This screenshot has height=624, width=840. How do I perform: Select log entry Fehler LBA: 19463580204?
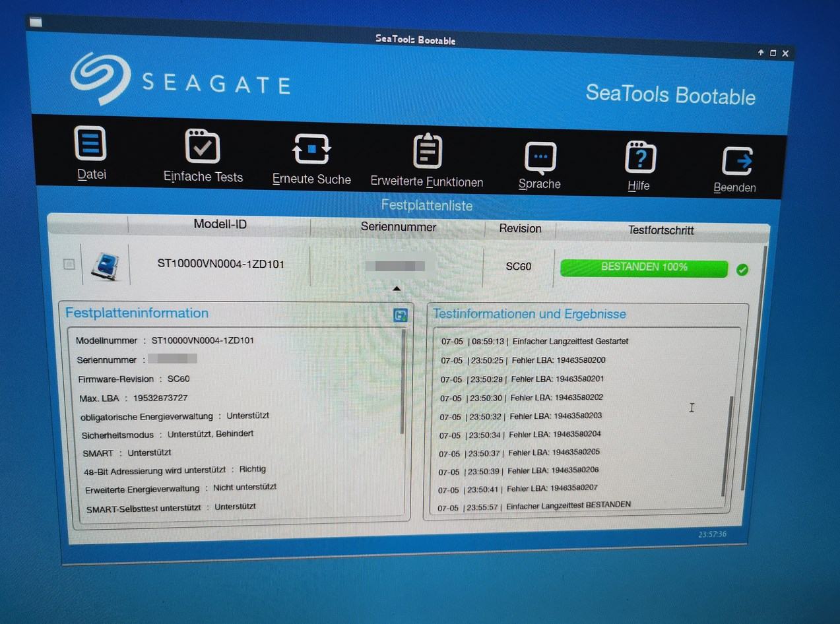click(x=521, y=435)
